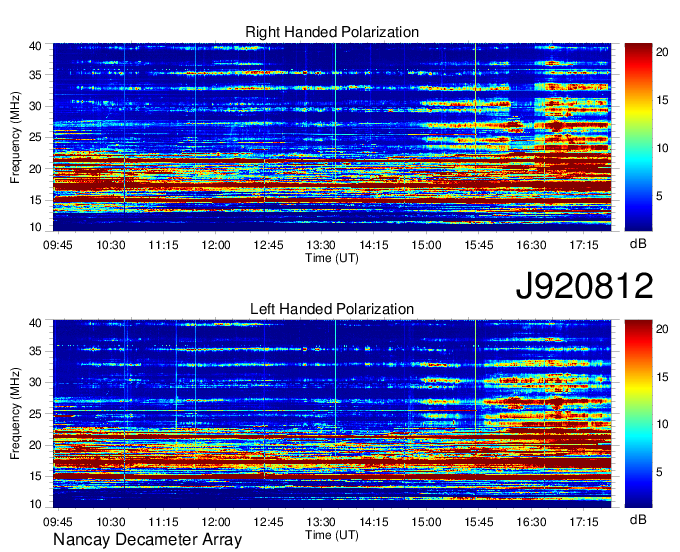Click 15:45 tick on the Left Handed time axis
This screenshot has height=552, width=680.
click(479, 522)
